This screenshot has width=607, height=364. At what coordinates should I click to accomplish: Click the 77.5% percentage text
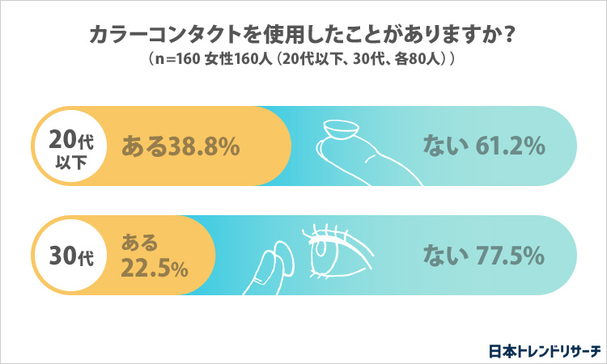[x=510, y=256]
